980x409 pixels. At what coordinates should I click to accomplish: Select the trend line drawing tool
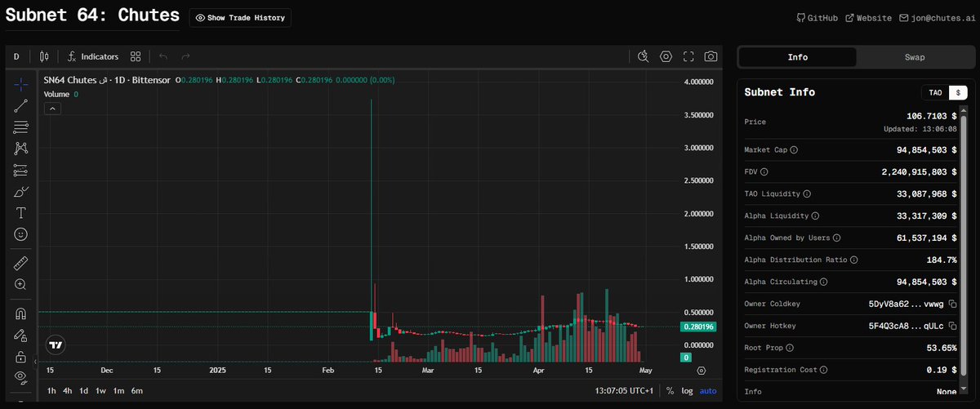20,104
